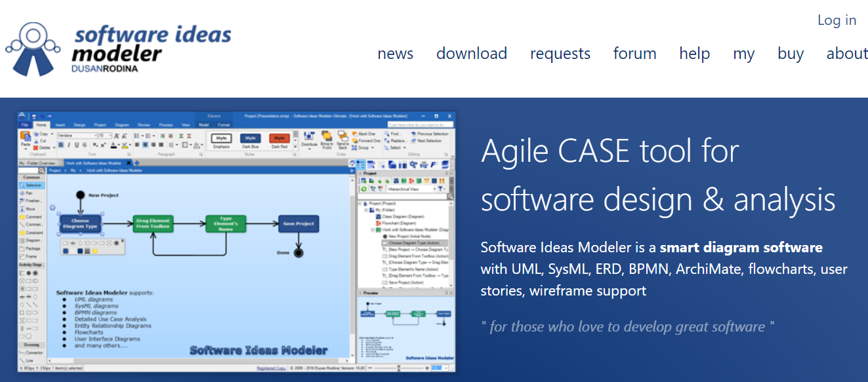Select the Constraint tool in toolbox

tap(30, 233)
